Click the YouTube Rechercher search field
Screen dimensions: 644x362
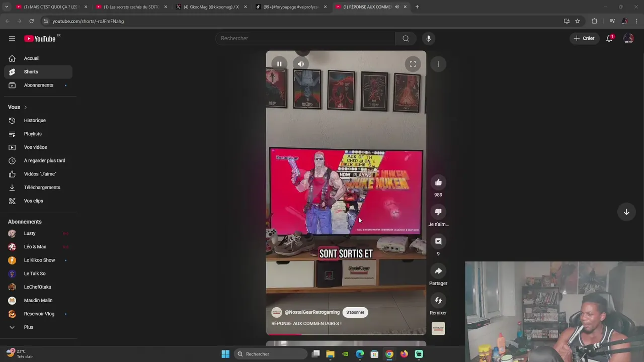tap(305, 38)
